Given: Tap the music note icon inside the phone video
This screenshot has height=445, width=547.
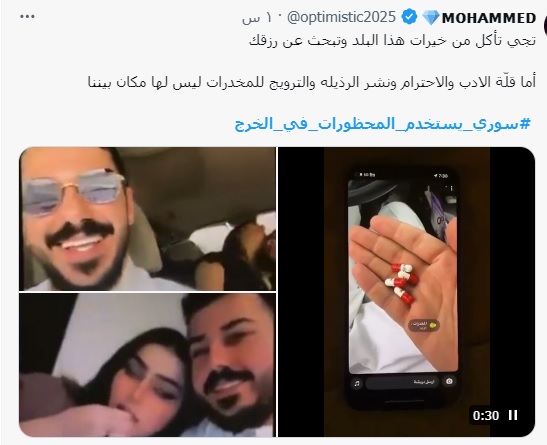Looking at the screenshot, I should pyautogui.click(x=357, y=383).
